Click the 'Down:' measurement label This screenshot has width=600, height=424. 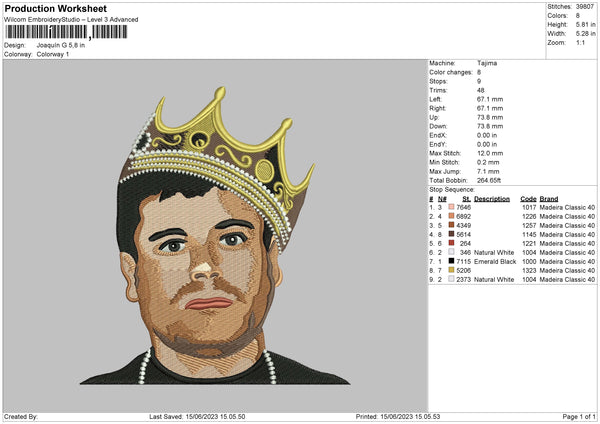pos(438,126)
